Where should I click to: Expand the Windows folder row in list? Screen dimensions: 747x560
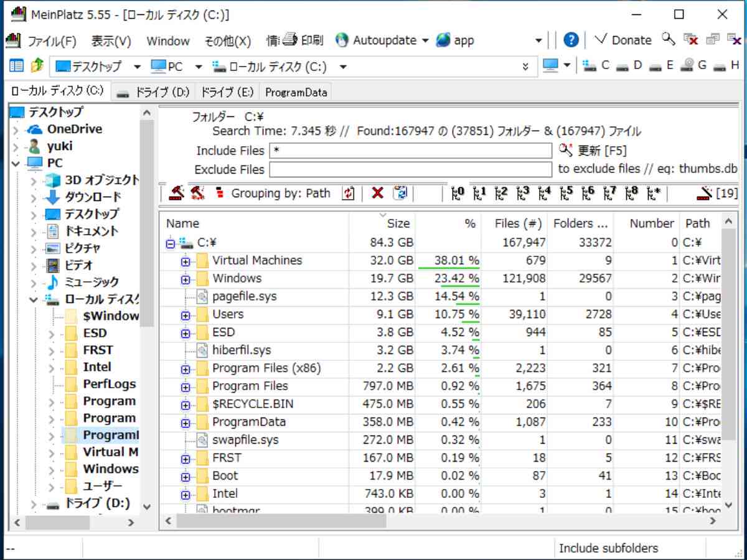pyautogui.click(x=186, y=279)
